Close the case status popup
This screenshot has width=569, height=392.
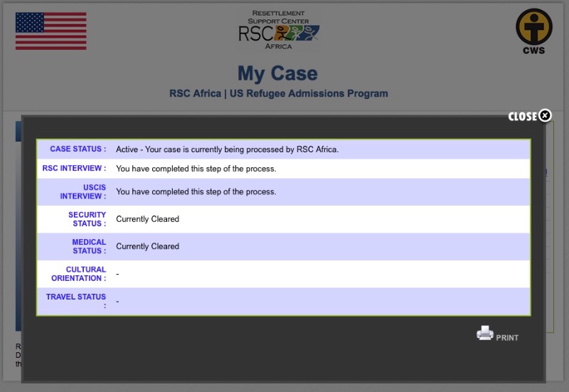pos(530,116)
